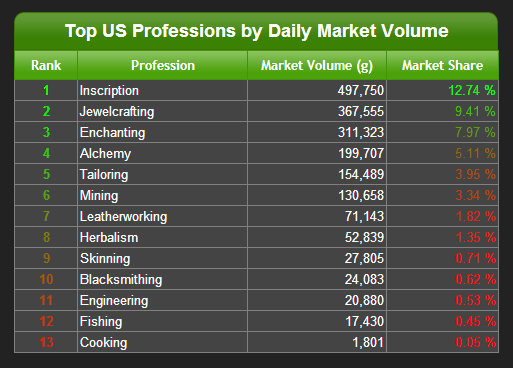The height and width of the screenshot is (368, 513).
Task: Choose Skinning from the list
Action: tap(105, 259)
